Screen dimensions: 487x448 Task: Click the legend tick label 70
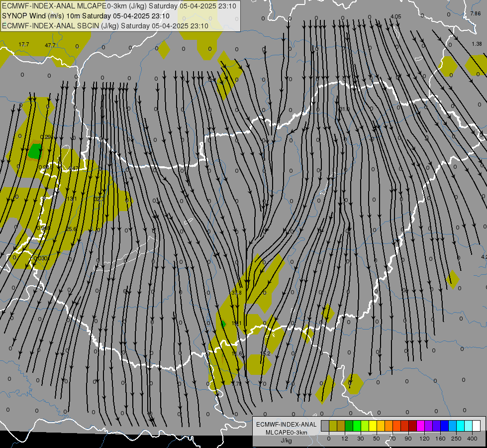click(392, 439)
